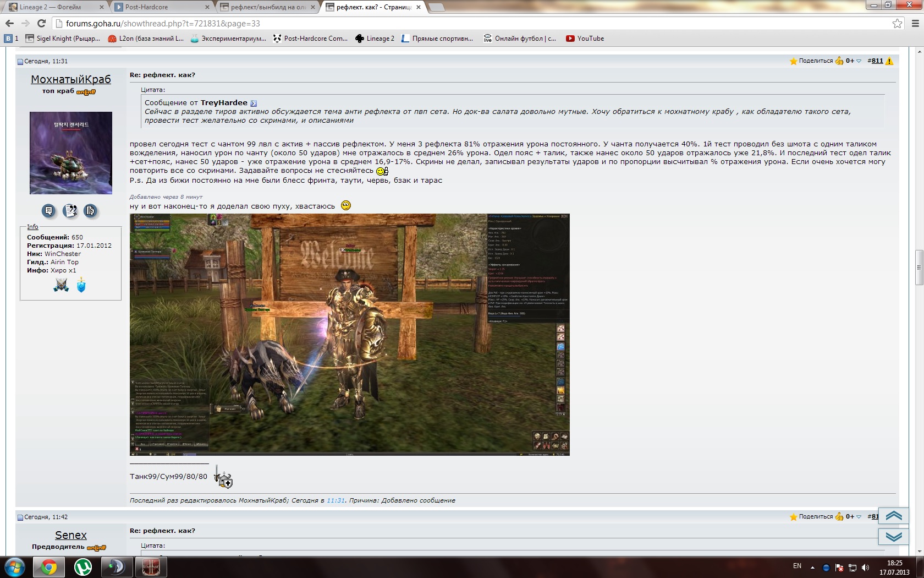Expand reputation dropdown arrow on post #811
924x578 pixels.
point(859,61)
